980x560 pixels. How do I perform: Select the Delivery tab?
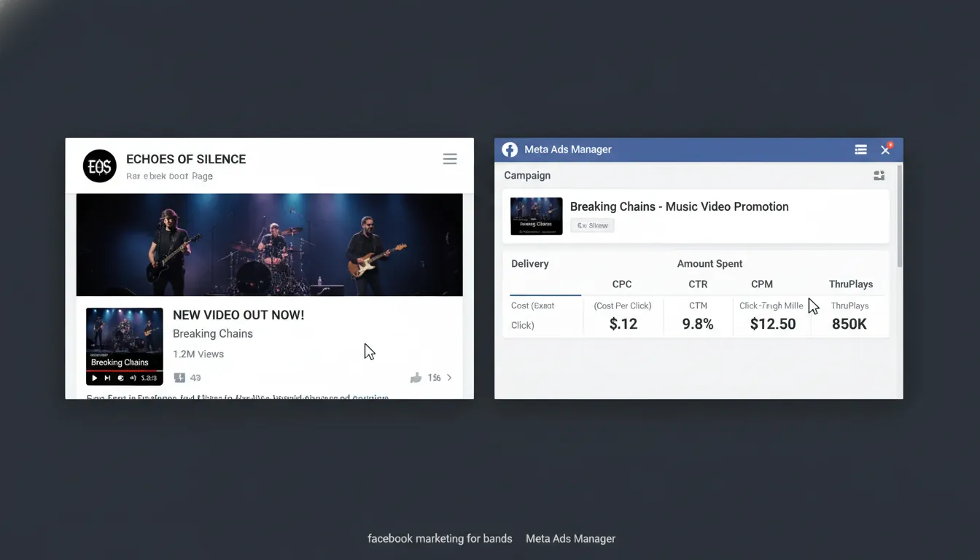530,263
